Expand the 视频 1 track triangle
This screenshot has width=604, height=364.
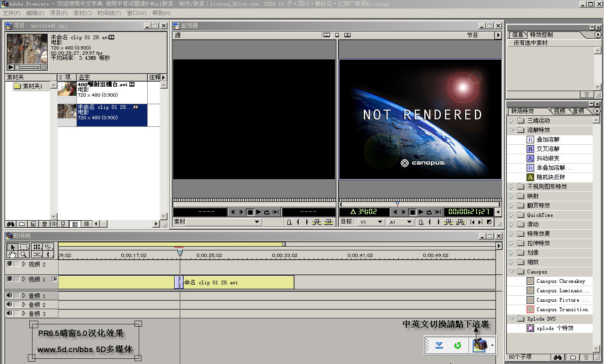click(x=24, y=279)
